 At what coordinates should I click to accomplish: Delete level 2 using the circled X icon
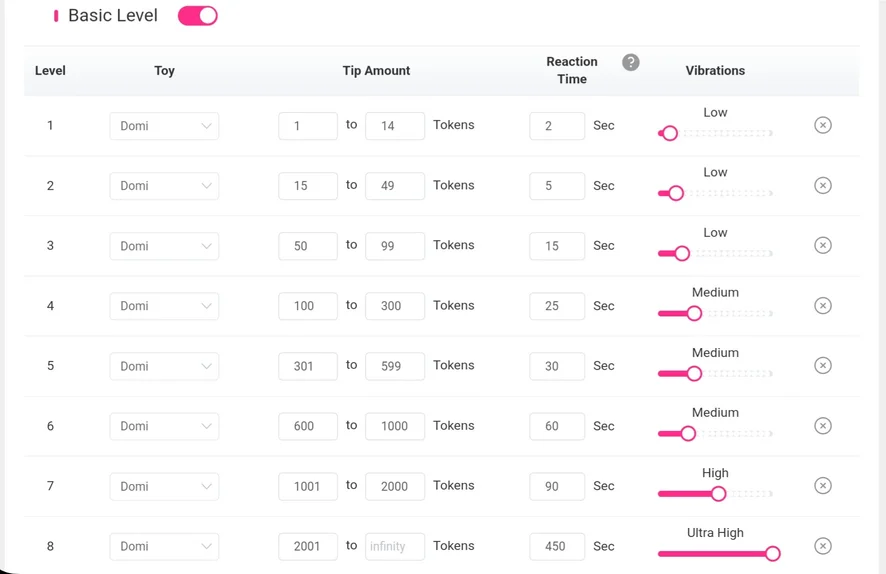pos(822,185)
